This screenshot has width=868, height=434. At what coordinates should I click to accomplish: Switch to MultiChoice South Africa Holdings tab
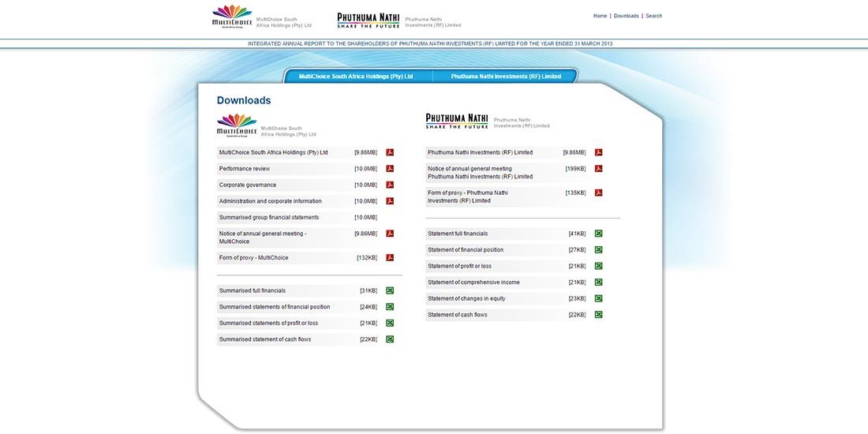coord(356,77)
